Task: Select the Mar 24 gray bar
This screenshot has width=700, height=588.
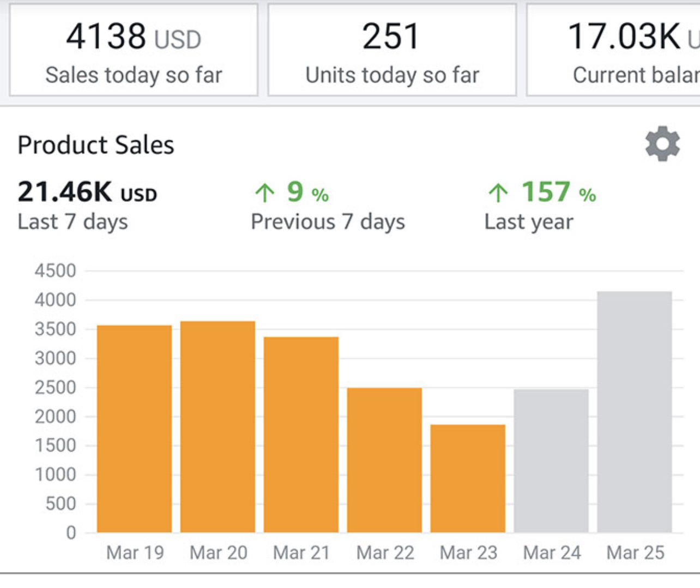Action: [x=551, y=460]
